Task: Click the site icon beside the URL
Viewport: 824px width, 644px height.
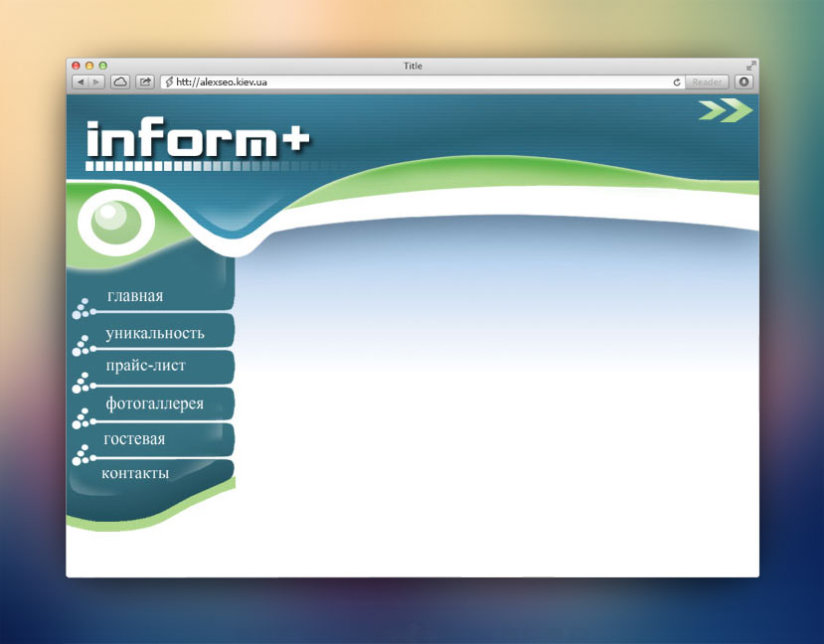Action: (x=169, y=81)
